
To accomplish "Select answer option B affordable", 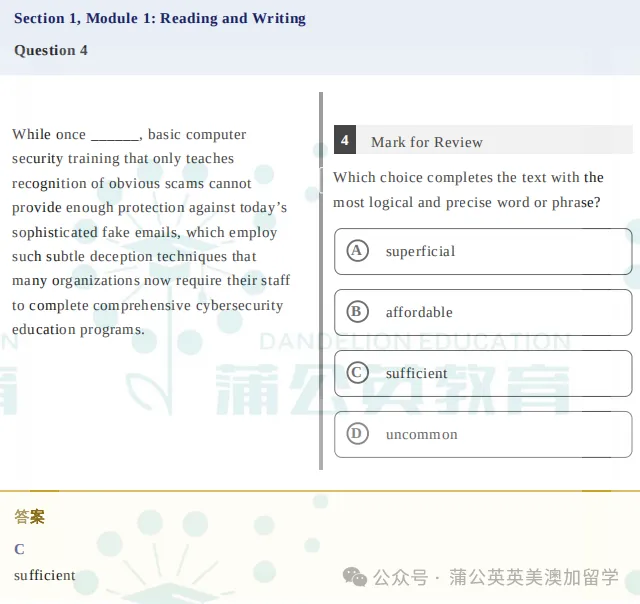I will (483, 313).
